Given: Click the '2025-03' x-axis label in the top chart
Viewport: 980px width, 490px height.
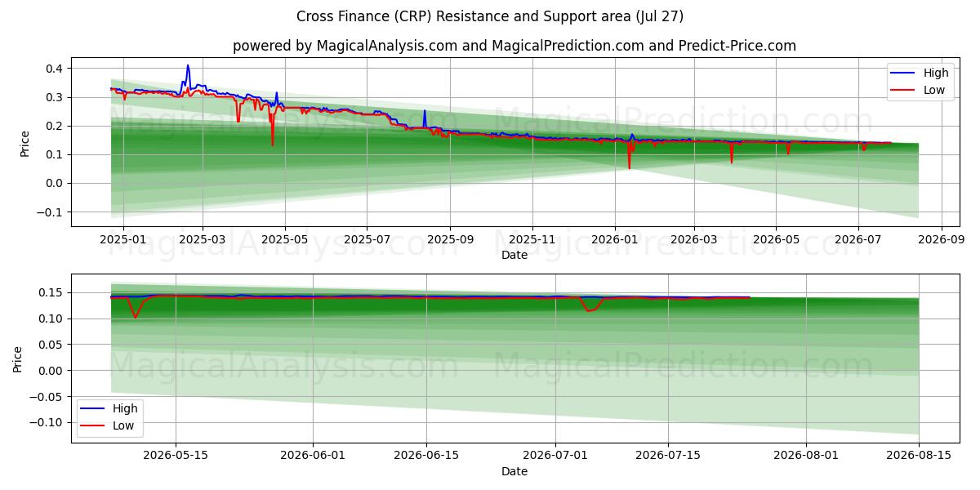Looking at the screenshot, I should (202, 240).
